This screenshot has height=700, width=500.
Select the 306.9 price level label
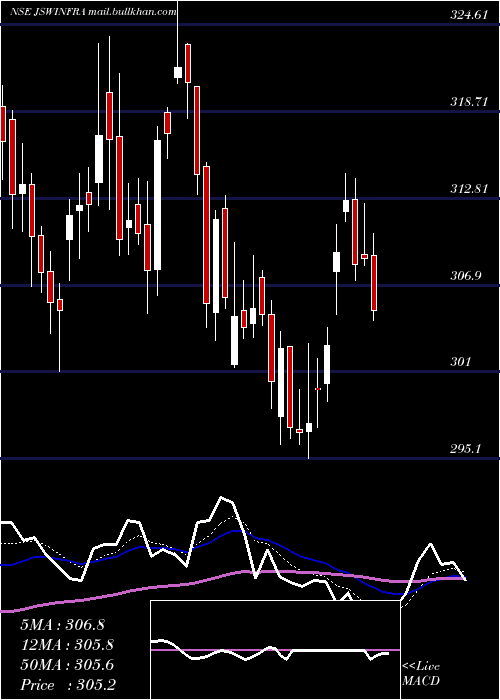(x=466, y=275)
